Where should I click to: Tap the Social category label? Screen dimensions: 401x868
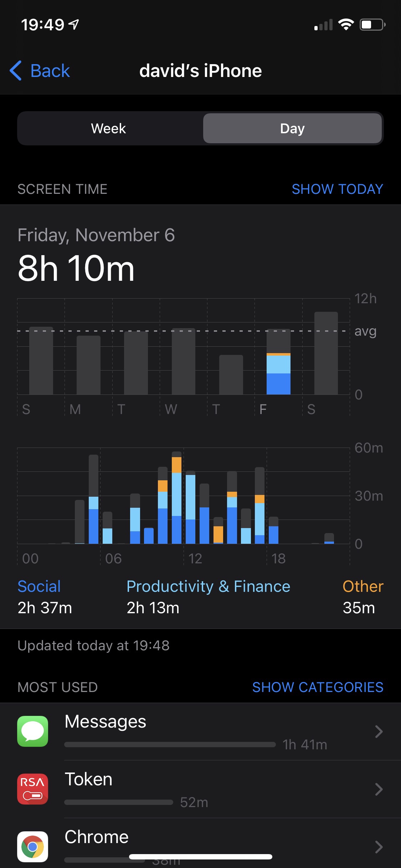(39, 587)
